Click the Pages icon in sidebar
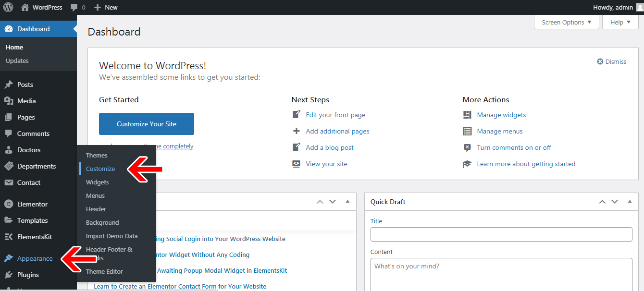Image resolution: width=644 pixels, height=291 pixels. tap(9, 117)
